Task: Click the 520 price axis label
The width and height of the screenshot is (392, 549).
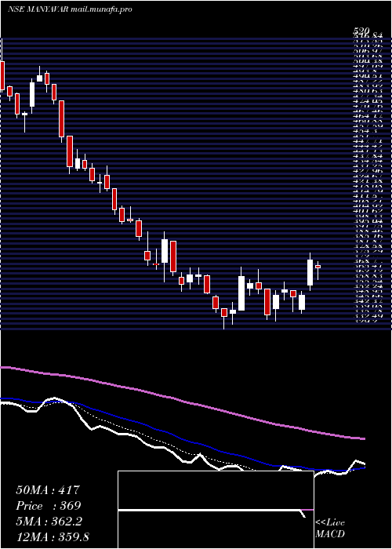Action: (361, 31)
